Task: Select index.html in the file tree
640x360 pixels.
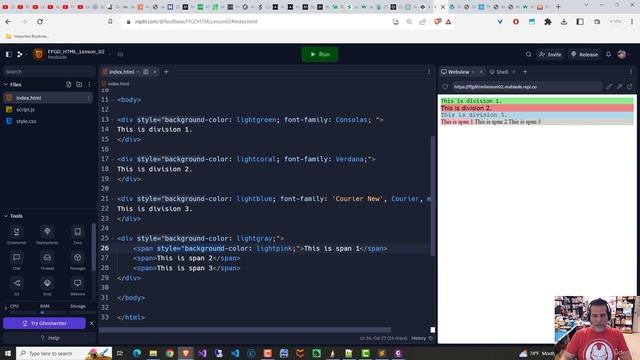Action: click(48, 98)
